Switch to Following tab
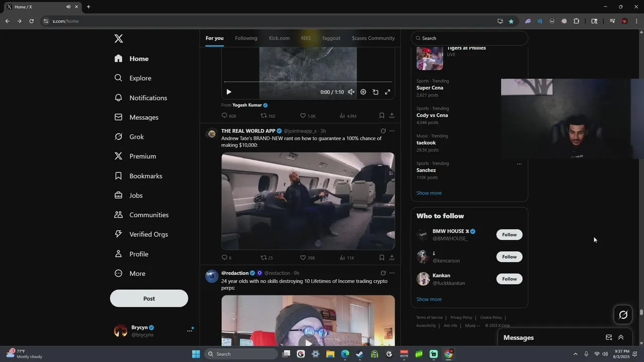The width and height of the screenshot is (644, 362). [x=246, y=38]
